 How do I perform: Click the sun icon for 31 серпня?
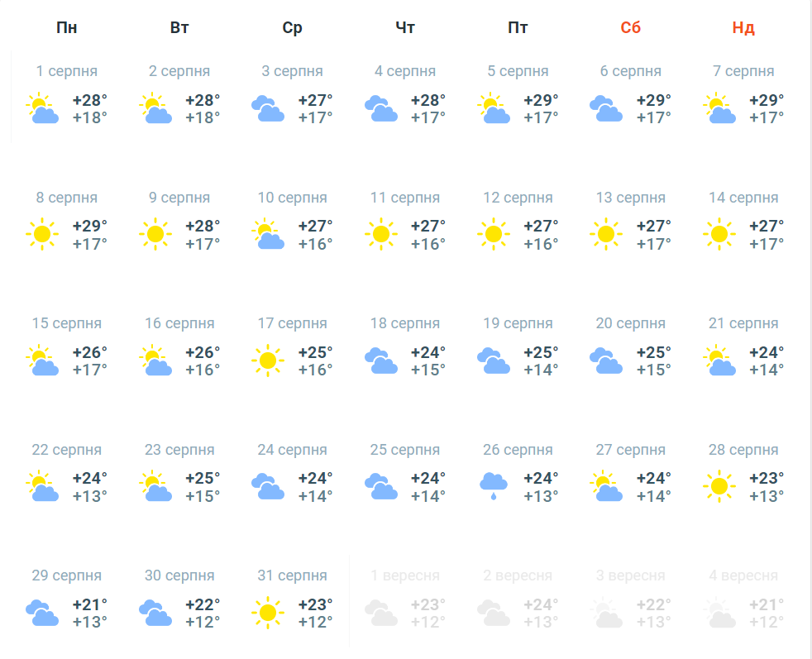[267, 612]
